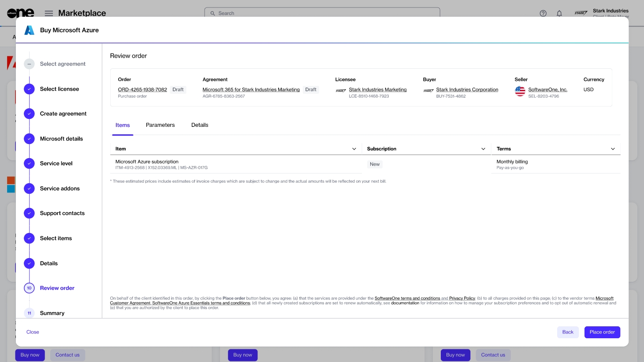The height and width of the screenshot is (362, 644).
Task: Switch to the Details tab
Action: click(x=200, y=125)
